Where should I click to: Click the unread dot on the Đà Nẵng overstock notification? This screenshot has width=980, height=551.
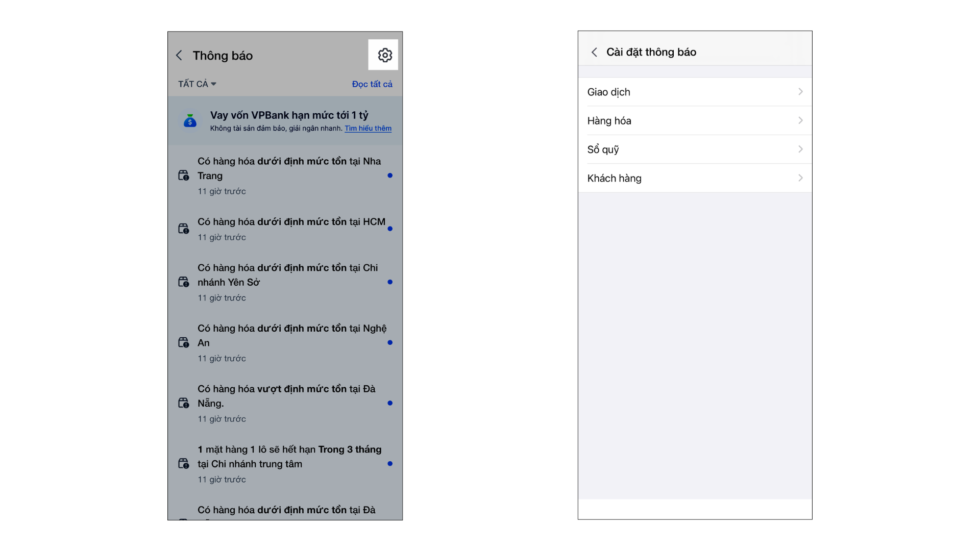click(x=390, y=403)
